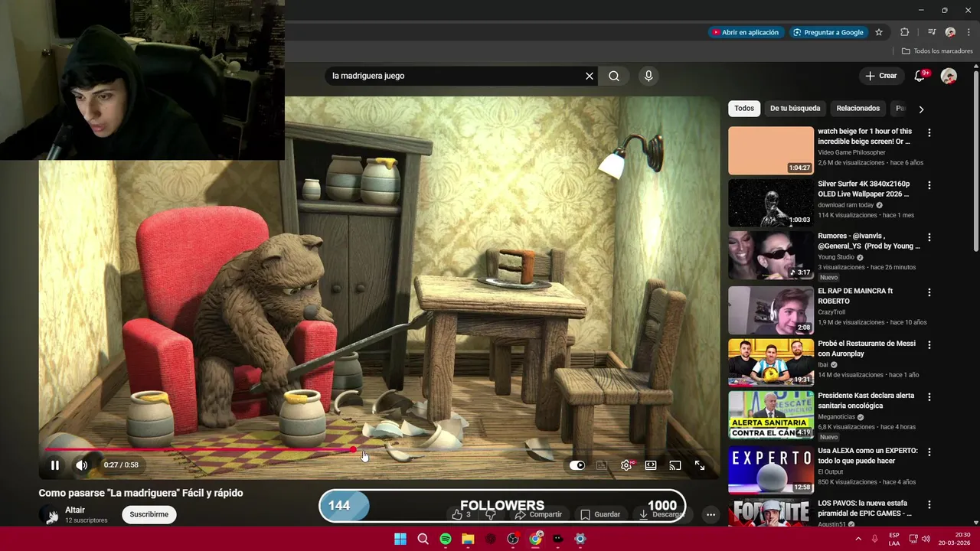Screen dimensions: 980x551
Task: Open OBS Studio from the taskbar
Action: (513, 539)
